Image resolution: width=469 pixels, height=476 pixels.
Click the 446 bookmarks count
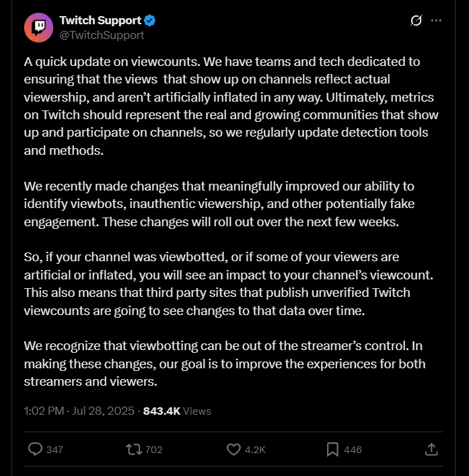353,450
